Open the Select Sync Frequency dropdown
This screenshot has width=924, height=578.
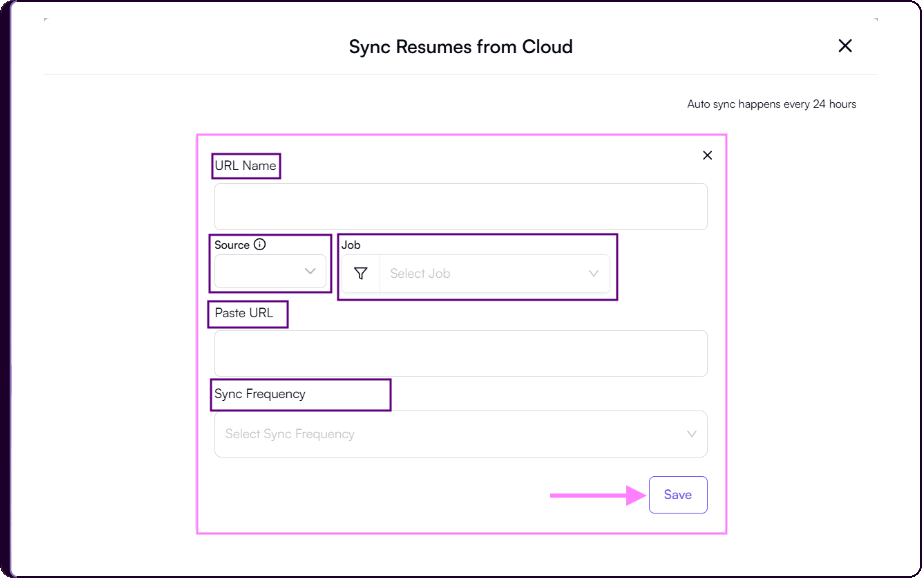tap(461, 434)
